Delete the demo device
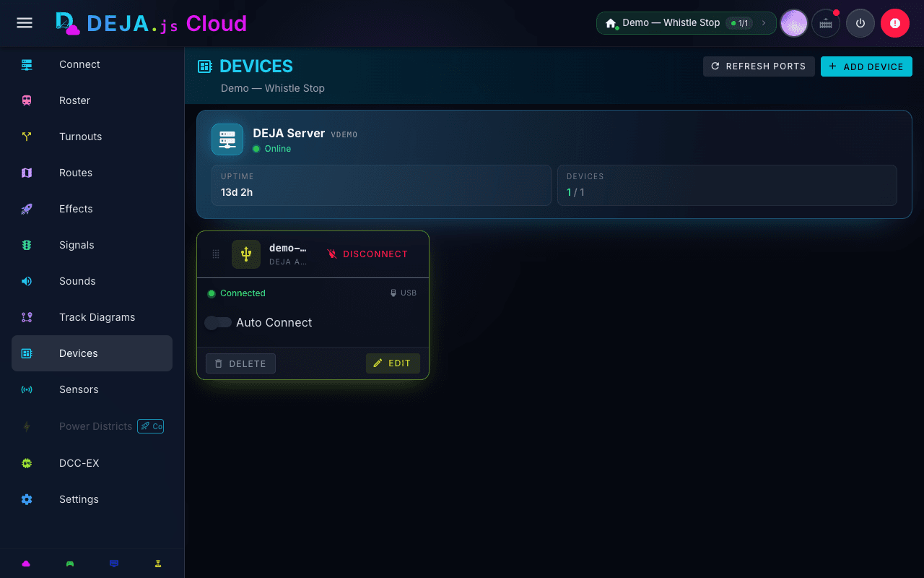The image size is (924, 578). tap(240, 363)
